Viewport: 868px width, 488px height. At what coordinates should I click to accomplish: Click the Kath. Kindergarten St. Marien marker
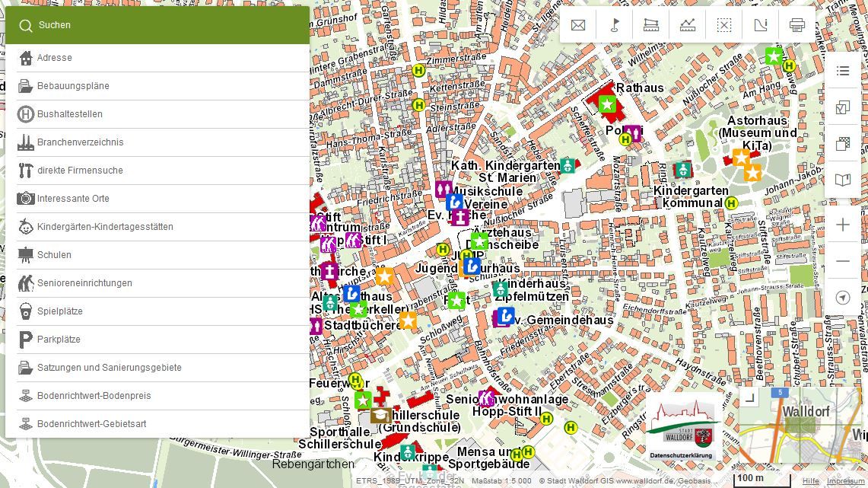click(x=568, y=165)
